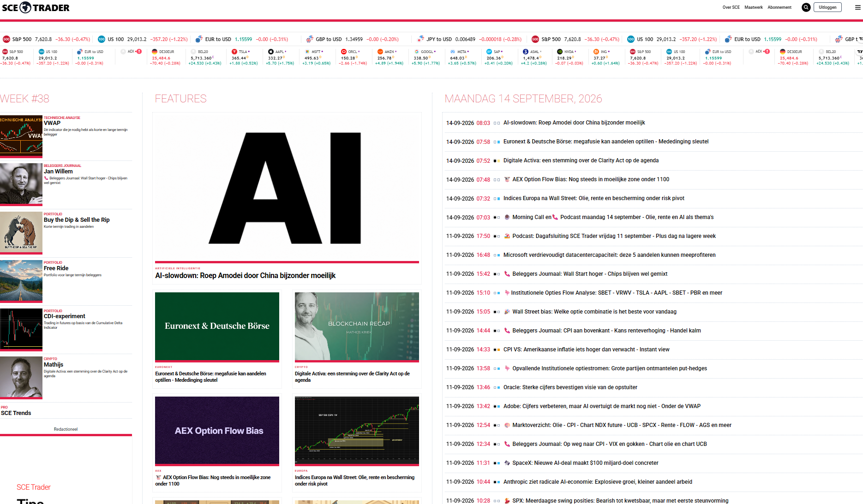This screenshot has height=504, width=863.
Task: Open the bull and bear Buy the Dip thumbnail
Action: (x=21, y=232)
